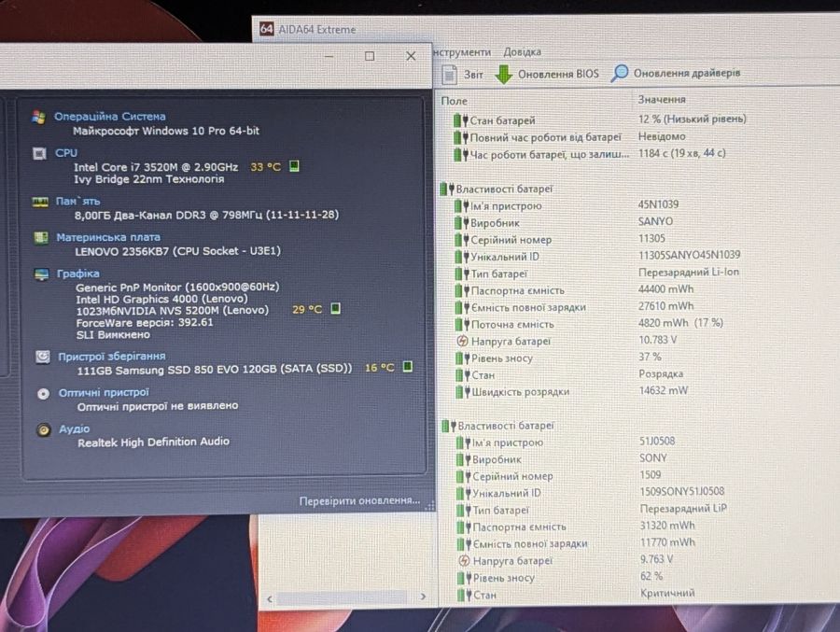Click the left arrow of AIDA64 horizontal scrollbar
The image size is (840, 632).
click(x=270, y=598)
